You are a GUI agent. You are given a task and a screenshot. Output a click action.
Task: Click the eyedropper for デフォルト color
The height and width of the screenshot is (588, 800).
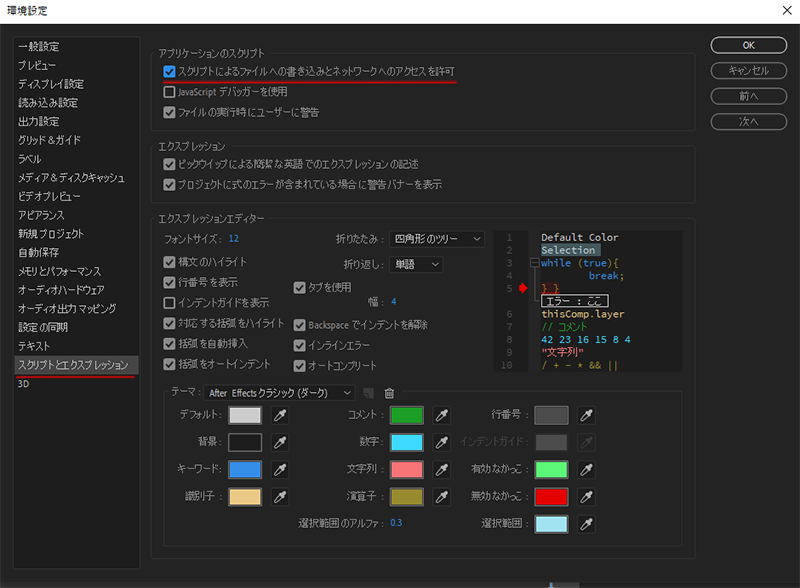tap(281, 415)
